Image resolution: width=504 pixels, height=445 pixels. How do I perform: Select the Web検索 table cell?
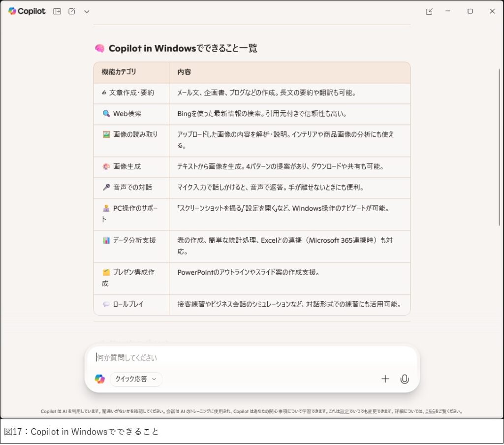click(127, 114)
